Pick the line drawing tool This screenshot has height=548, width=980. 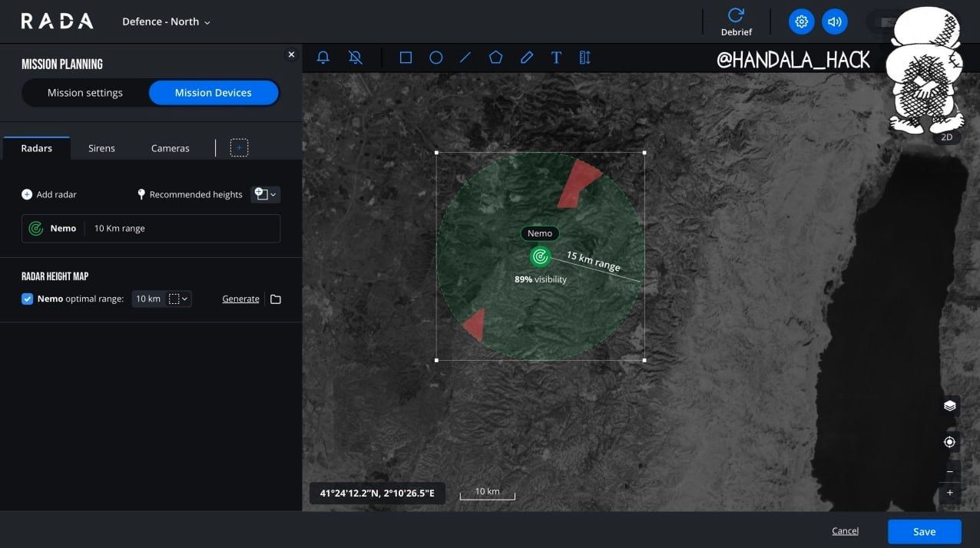tap(465, 58)
